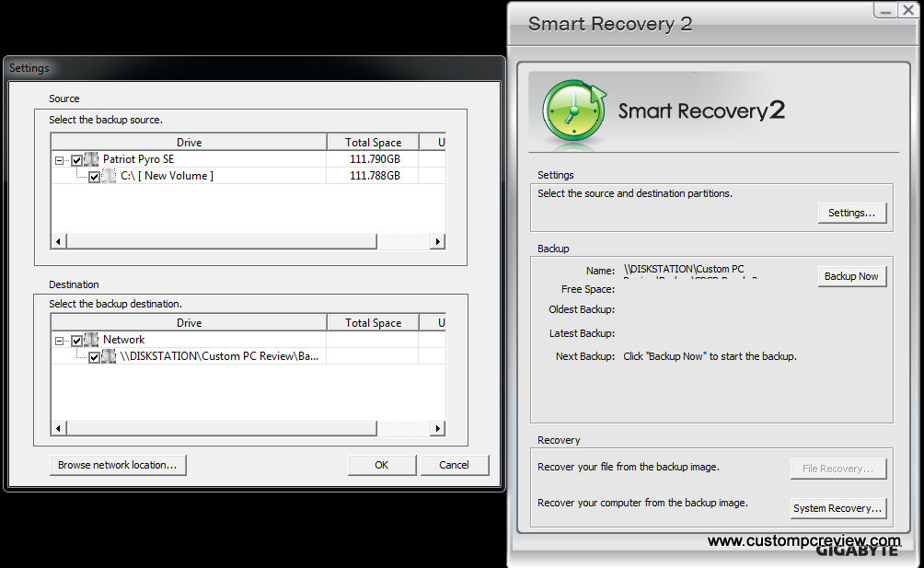924x568 pixels.
Task: Click the Total Space header in Destination list
Action: [x=373, y=322]
